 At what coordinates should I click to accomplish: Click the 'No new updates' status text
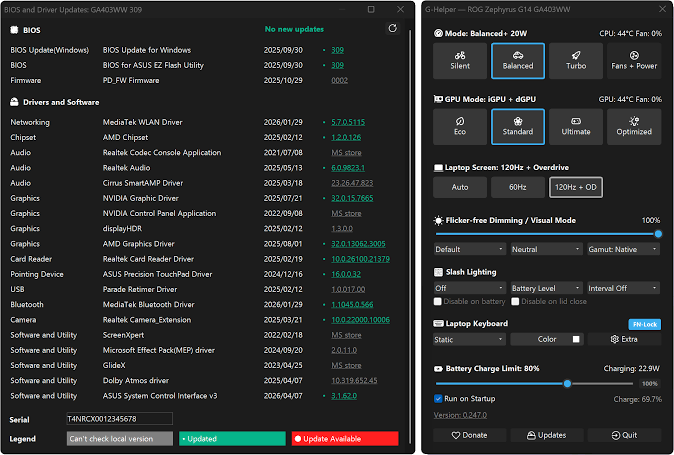tap(294, 29)
